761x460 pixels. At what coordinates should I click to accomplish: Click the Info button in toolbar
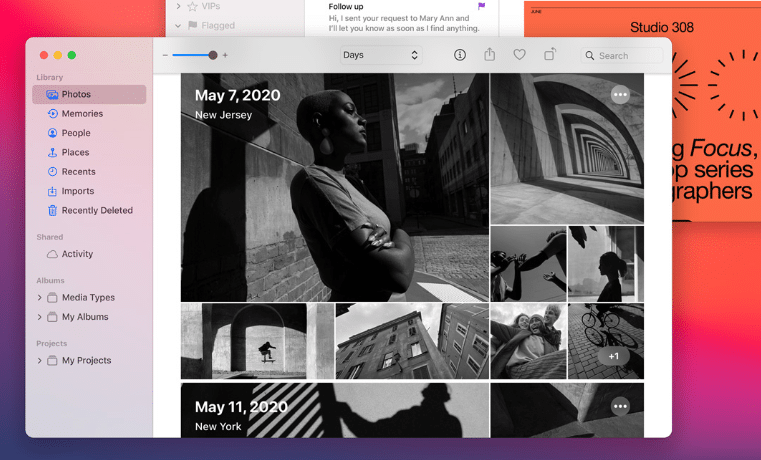[460, 55]
